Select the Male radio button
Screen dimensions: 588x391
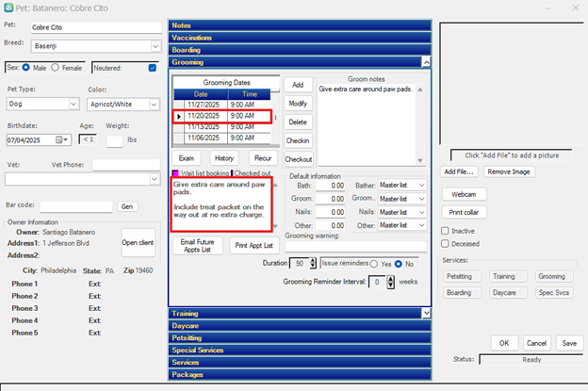tap(25, 68)
